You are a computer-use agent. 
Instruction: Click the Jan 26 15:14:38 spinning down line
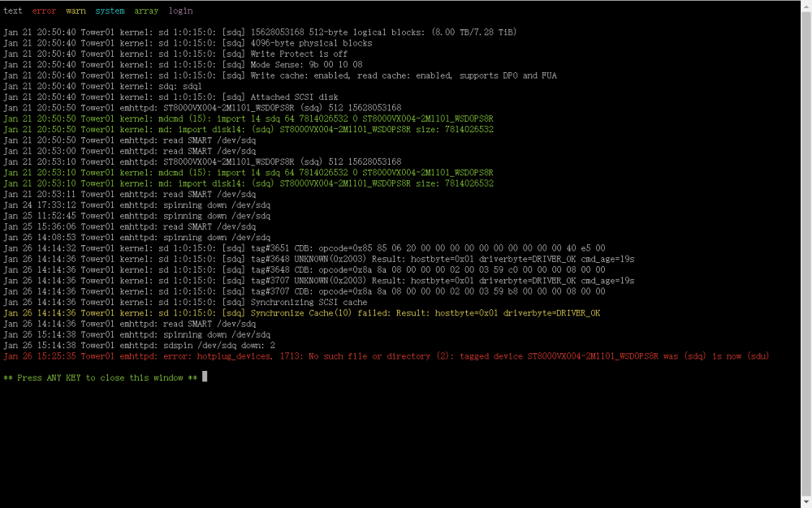pos(136,334)
